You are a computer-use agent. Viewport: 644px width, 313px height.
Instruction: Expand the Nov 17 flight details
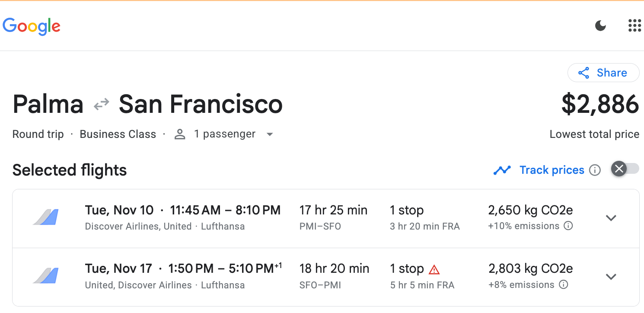[611, 277]
